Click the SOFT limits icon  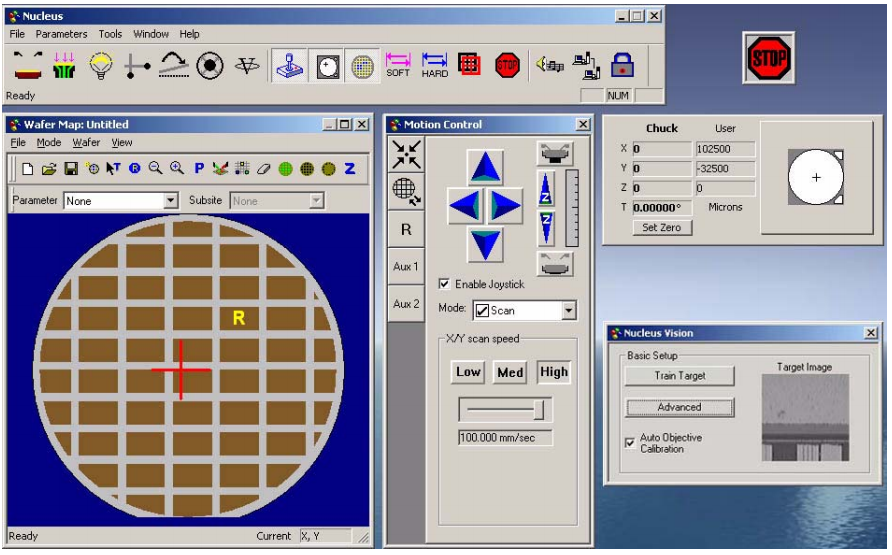pyautogui.click(x=398, y=65)
